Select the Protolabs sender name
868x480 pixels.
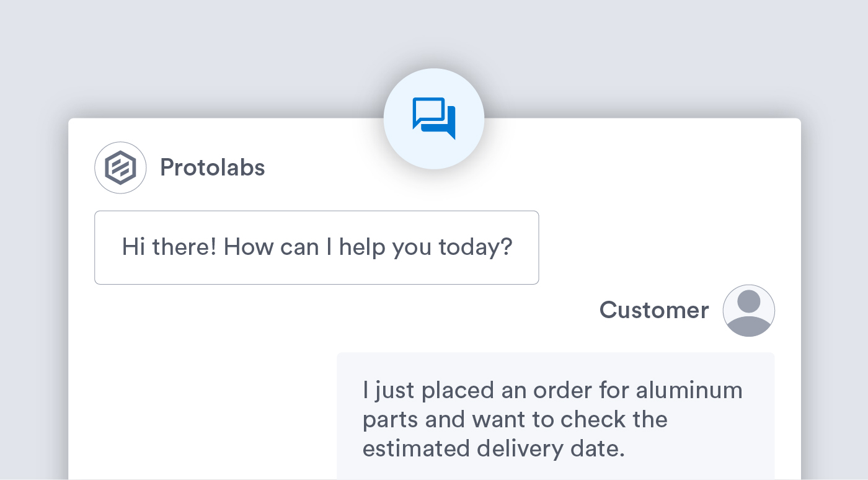212,167
